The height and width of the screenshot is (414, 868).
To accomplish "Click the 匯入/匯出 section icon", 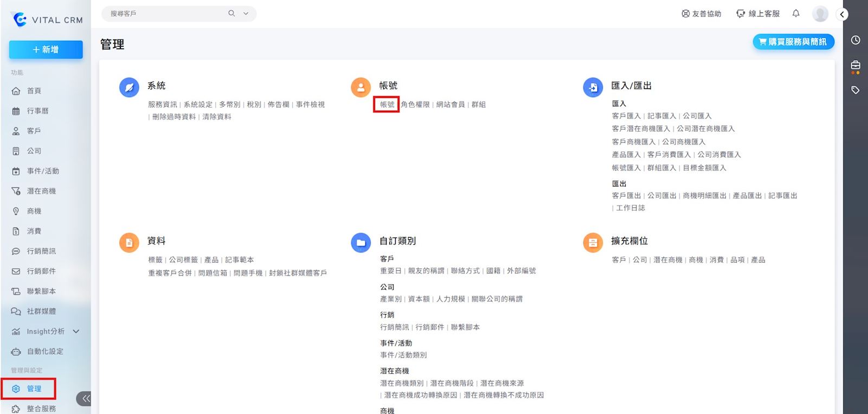I will tap(593, 87).
